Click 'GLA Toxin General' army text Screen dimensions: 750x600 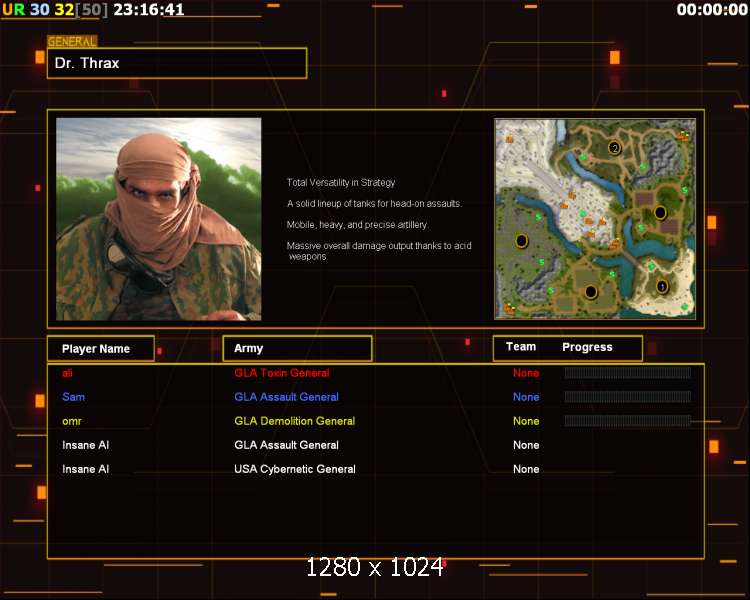[282, 373]
